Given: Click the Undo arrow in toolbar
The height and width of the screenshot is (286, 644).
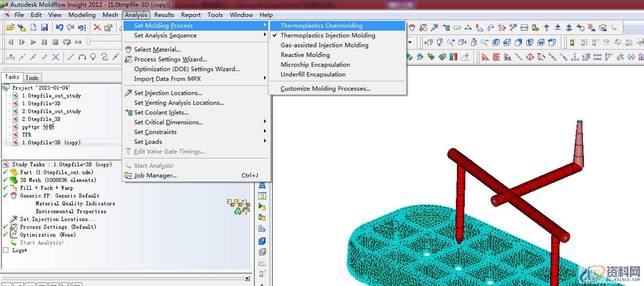Looking at the screenshot, I should [x=60, y=28].
